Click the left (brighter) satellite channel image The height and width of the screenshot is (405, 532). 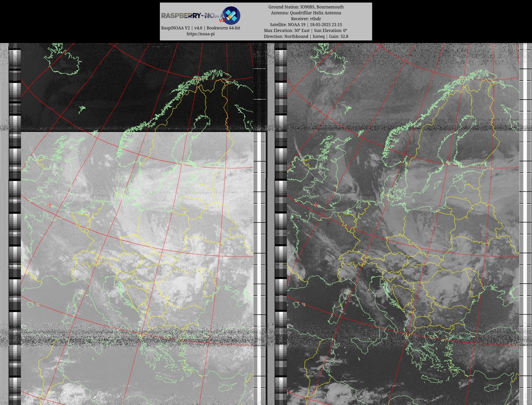point(137,224)
